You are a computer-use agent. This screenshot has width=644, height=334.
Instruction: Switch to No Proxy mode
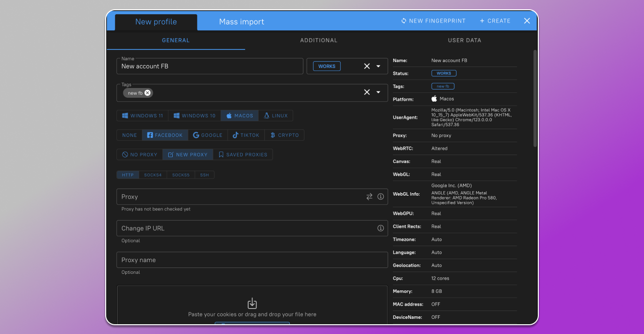click(139, 155)
